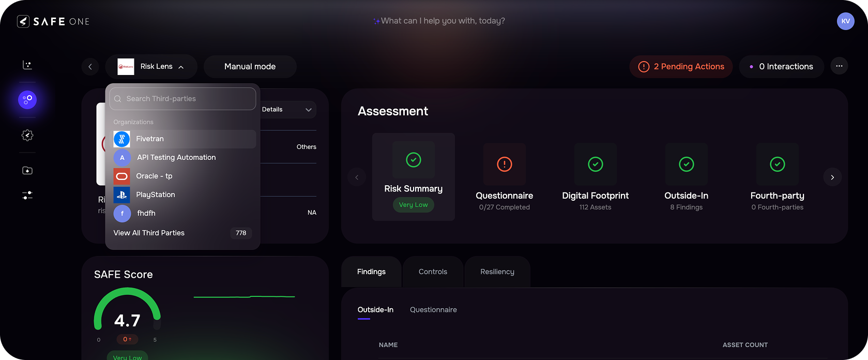Click the Fivetran logo icon
This screenshot has height=360, width=868.
click(122, 139)
